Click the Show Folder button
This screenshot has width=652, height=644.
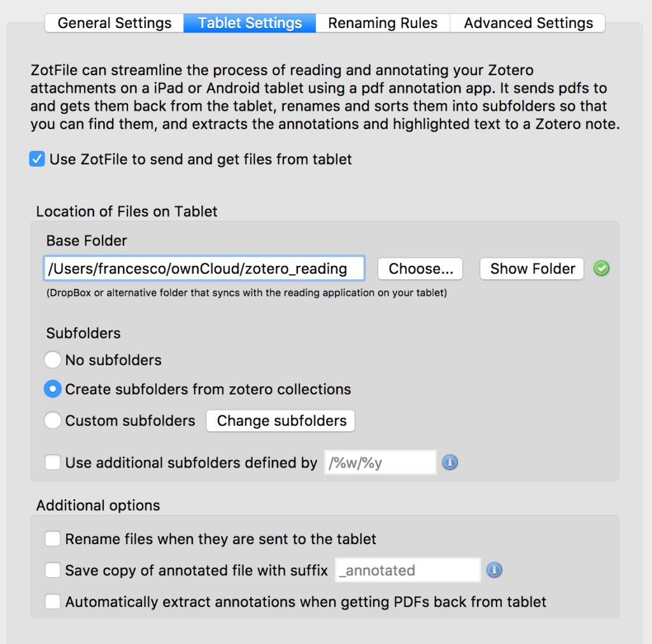point(532,269)
